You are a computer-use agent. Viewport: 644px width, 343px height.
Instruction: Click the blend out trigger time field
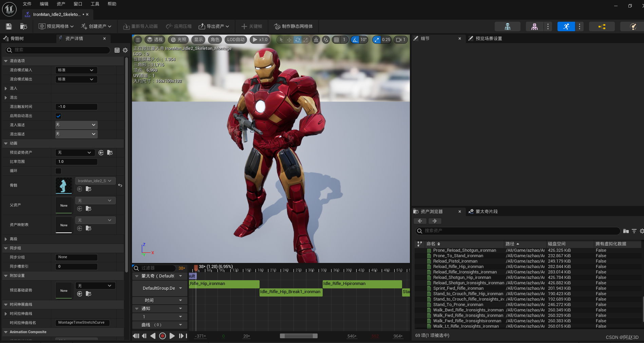[76, 107]
